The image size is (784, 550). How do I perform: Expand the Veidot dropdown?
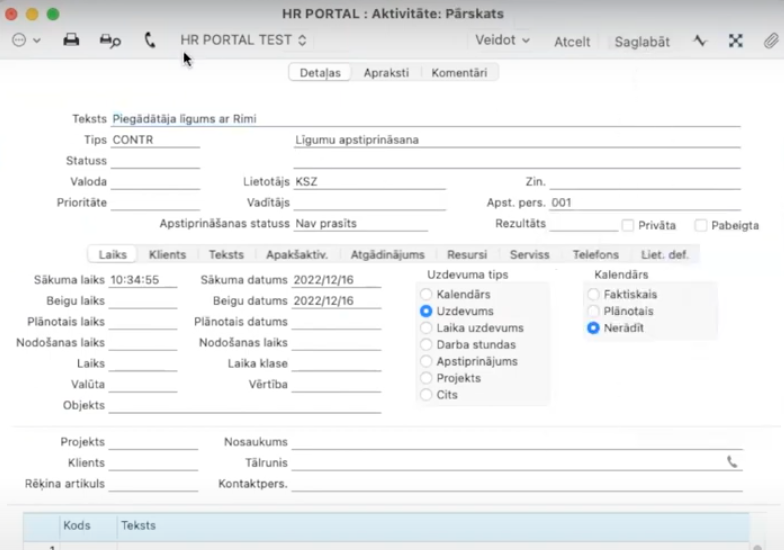click(x=502, y=41)
